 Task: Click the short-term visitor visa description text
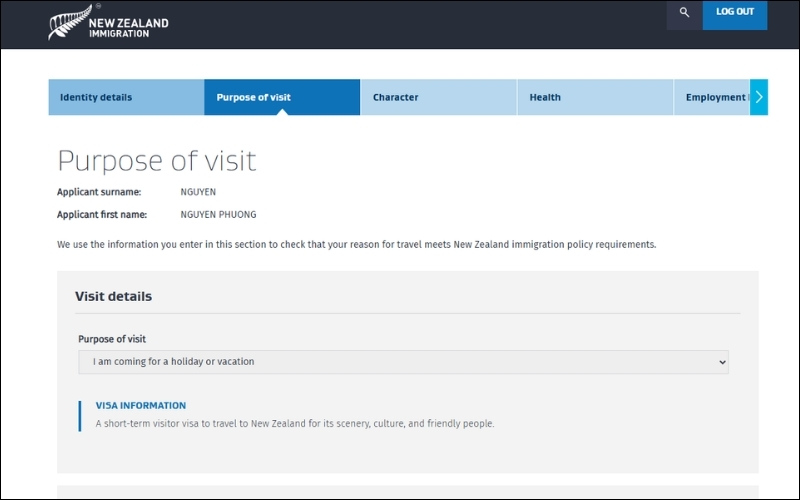pos(295,424)
